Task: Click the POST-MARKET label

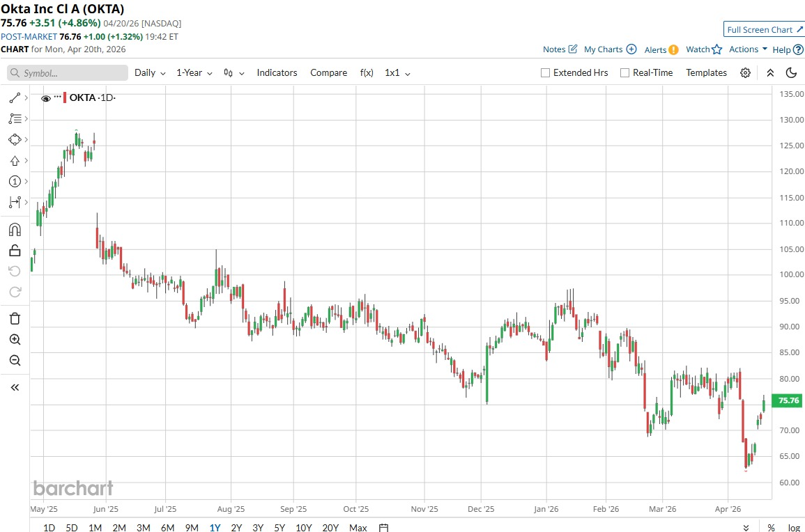Action: [29, 36]
